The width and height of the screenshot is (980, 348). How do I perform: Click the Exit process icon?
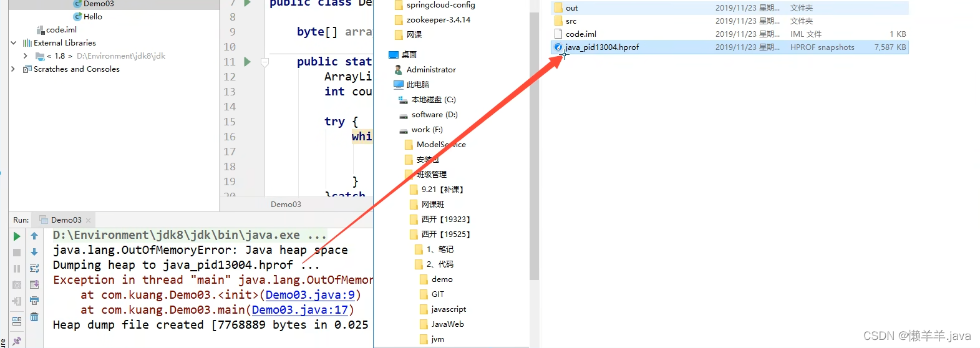click(x=17, y=301)
